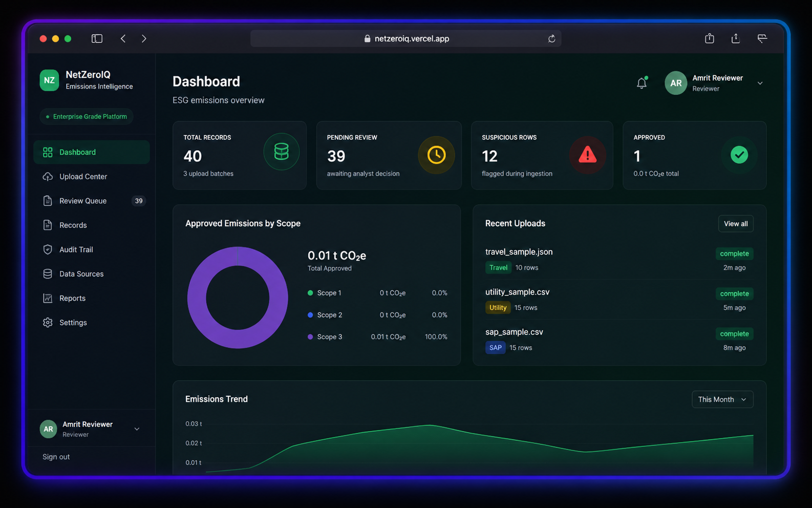Click the AR avatar in sidebar footer

click(48, 429)
